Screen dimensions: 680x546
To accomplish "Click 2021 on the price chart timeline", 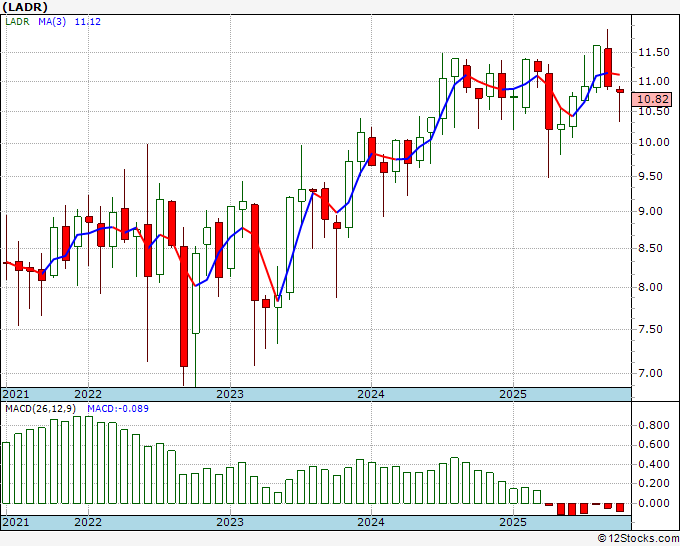I will click(x=16, y=394).
